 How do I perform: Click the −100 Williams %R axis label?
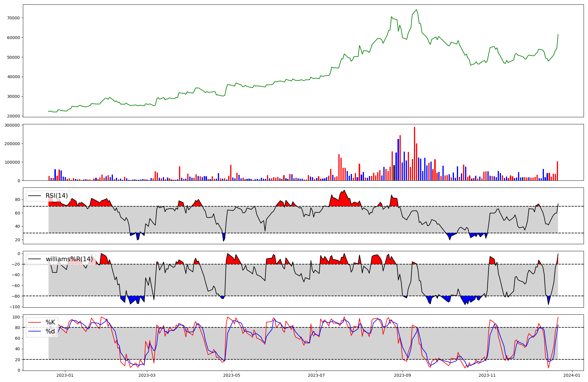click(x=15, y=307)
